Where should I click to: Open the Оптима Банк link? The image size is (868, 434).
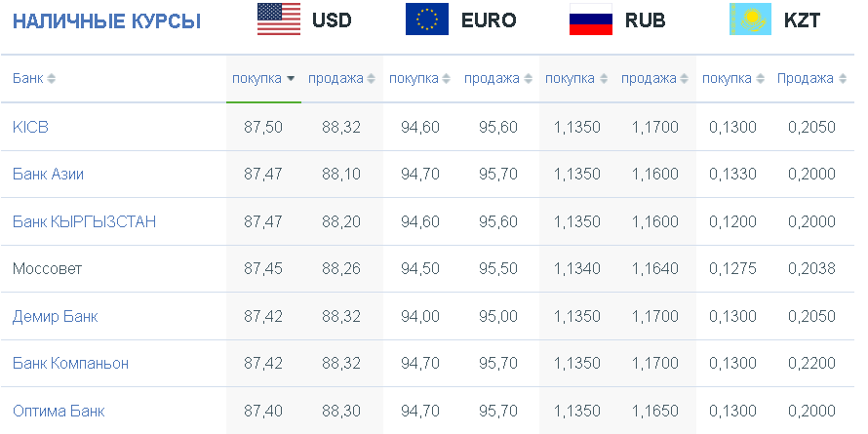(59, 412)
